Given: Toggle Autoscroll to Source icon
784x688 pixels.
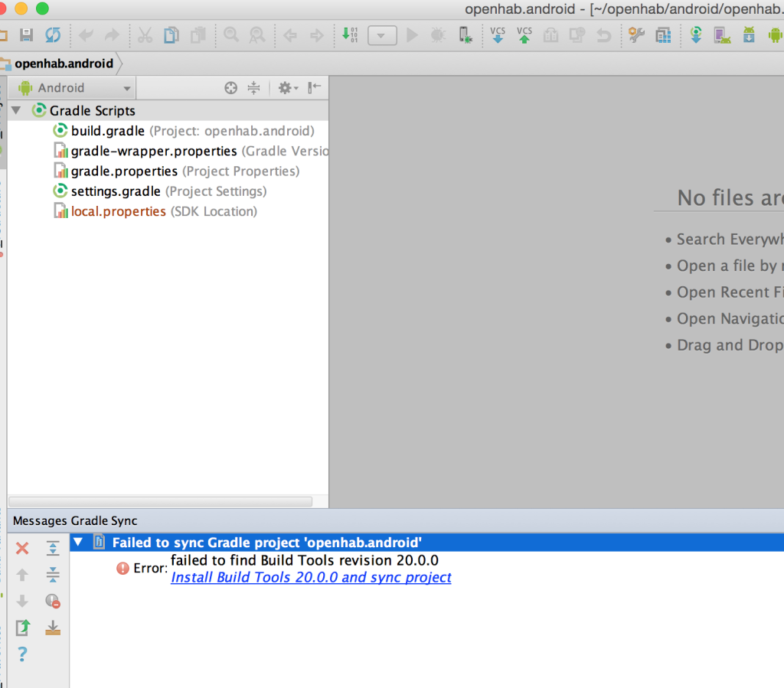Looking at the screenshot, I should click(x=53, y=628).
